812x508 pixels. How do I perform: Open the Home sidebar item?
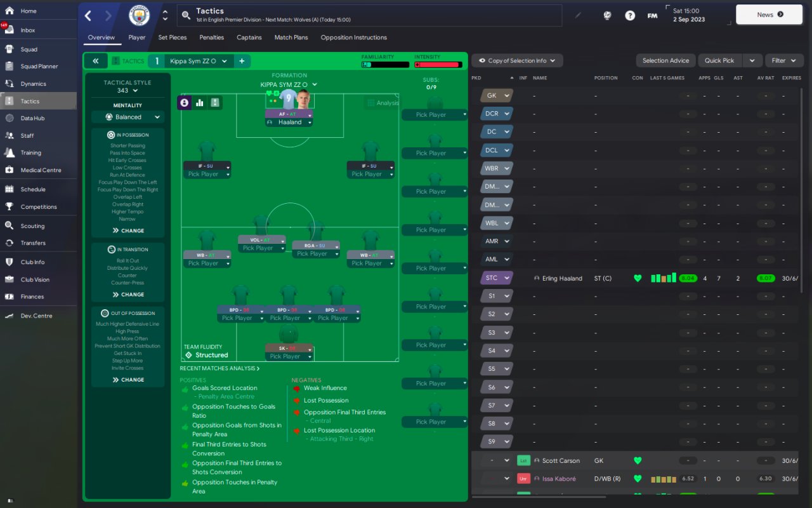click(28, 11)
